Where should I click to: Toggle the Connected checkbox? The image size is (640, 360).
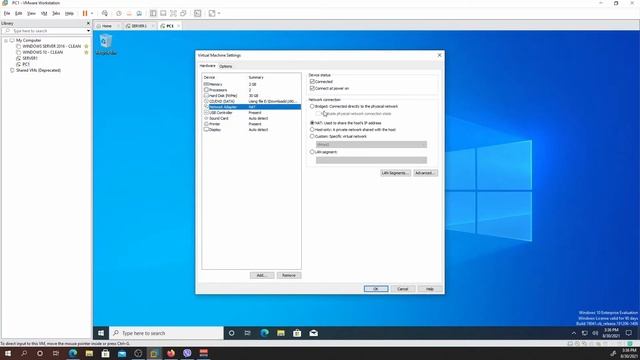pos(312,82)
